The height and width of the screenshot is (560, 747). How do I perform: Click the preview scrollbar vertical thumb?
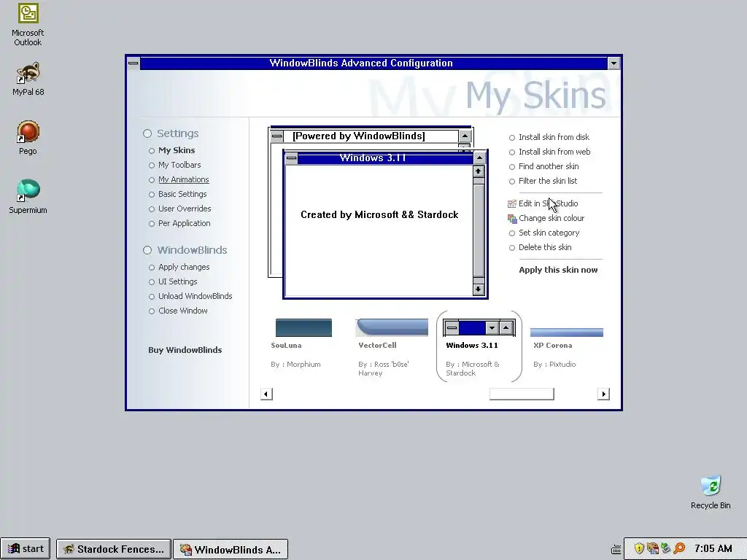coord(479,230)
